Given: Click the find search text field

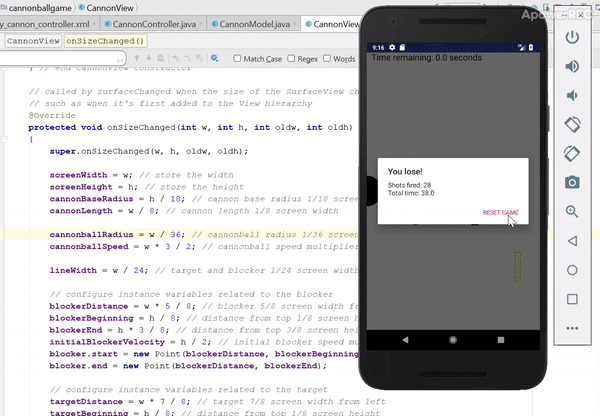Looking at the screenshot, I should pyautogui.click(x=61, y=59).
